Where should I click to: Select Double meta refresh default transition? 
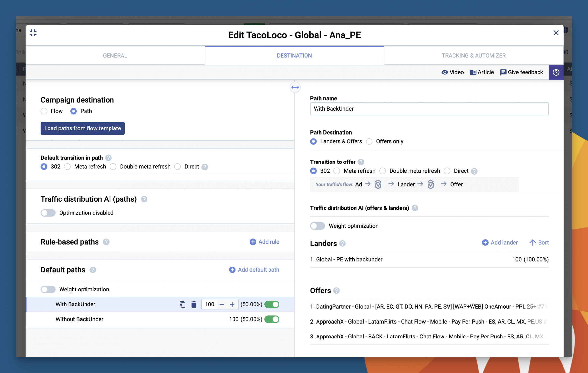113,167
